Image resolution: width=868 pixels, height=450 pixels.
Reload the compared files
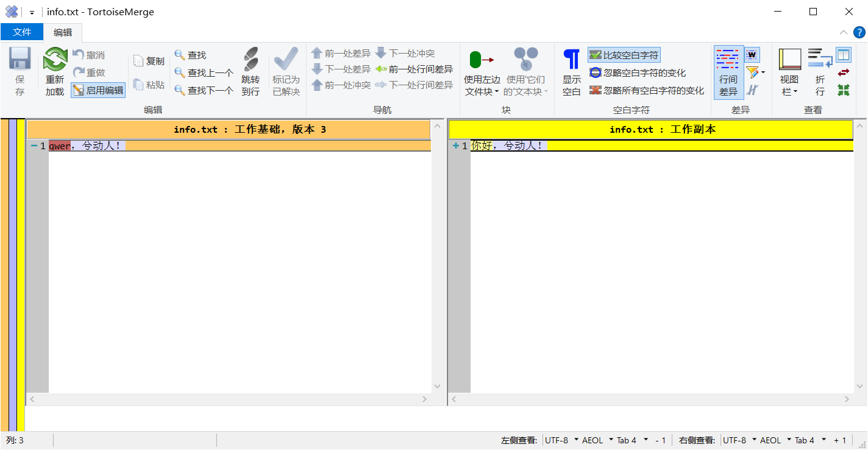click(x=54, y=70)
